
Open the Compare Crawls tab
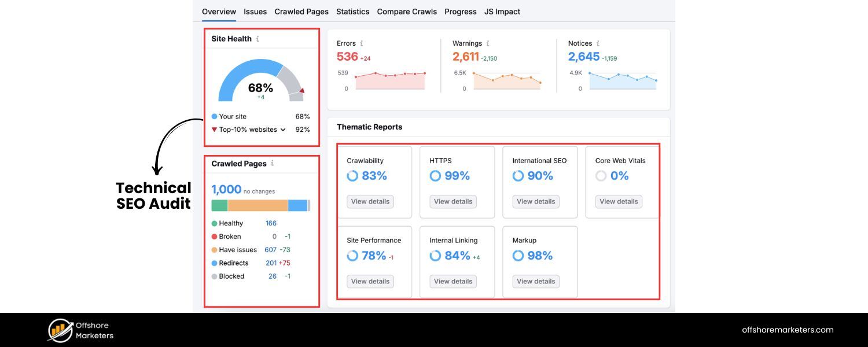[x=406, y=11]
